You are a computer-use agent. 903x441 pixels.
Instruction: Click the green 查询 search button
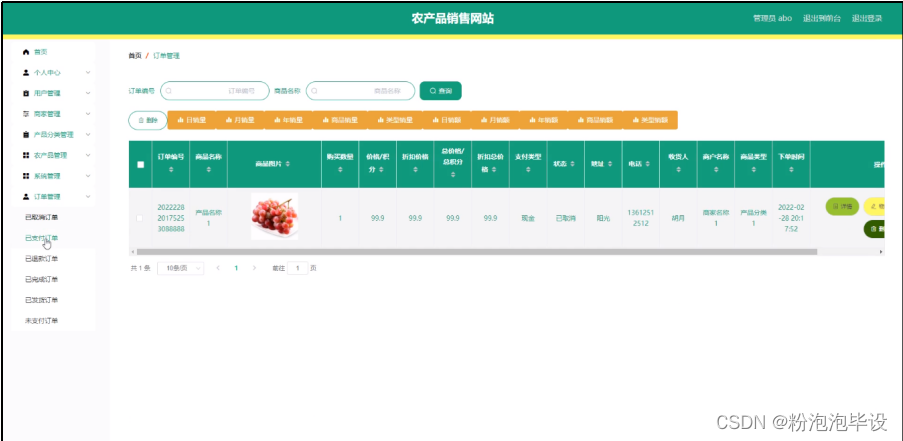point(440,91)
